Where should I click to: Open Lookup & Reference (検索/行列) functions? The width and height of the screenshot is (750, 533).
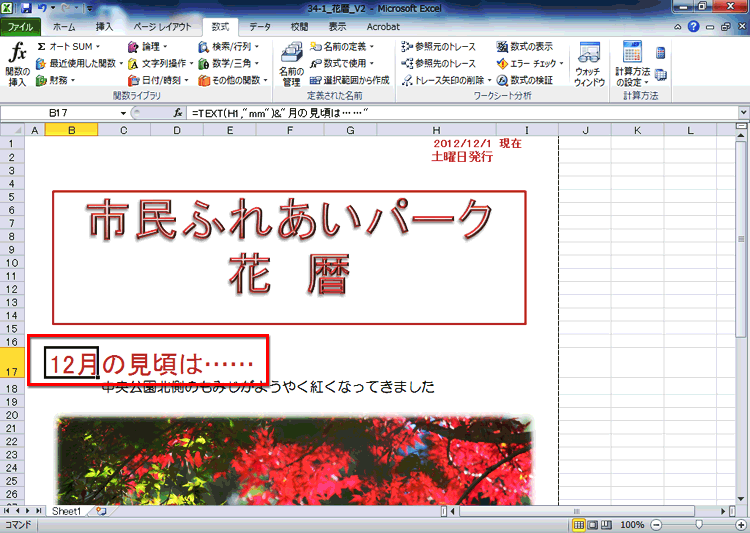229,46
